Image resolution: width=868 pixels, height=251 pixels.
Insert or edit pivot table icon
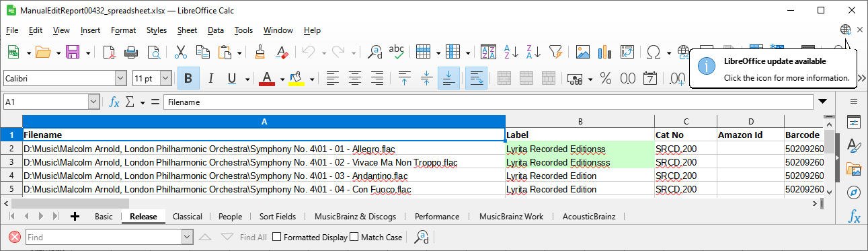627,52
